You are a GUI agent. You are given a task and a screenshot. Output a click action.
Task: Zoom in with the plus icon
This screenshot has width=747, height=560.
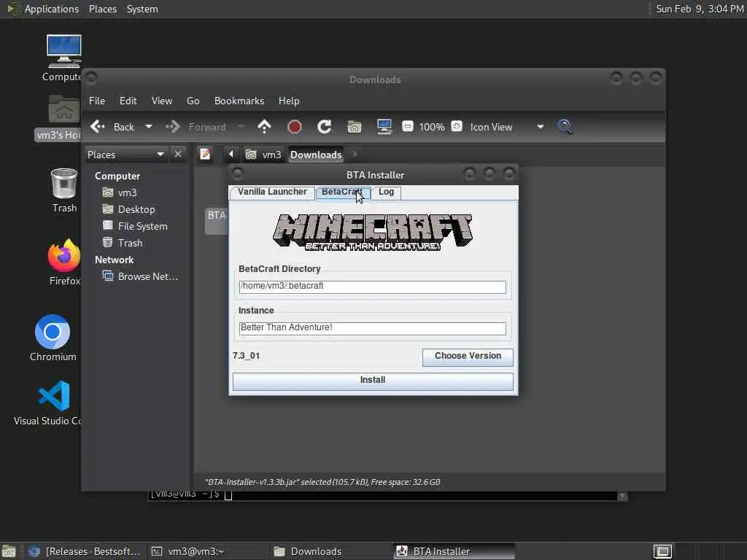(457, 126)
